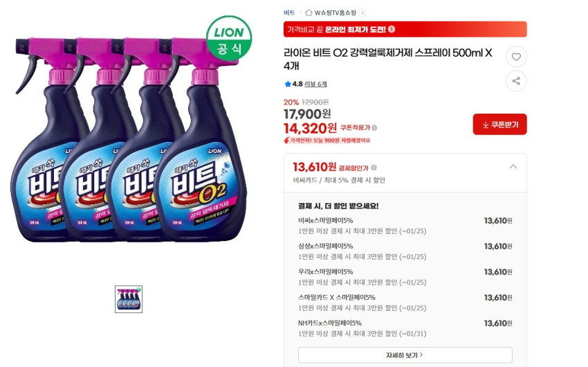
Task: Click info icon beside 쿠폰적용가
Action: point(374,127)
